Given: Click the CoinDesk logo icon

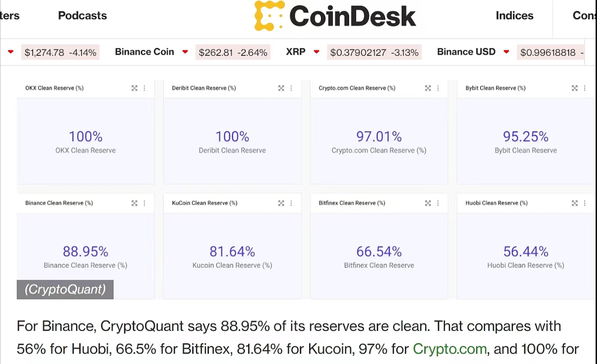Looking at the screenshot, I should point(269,15).
